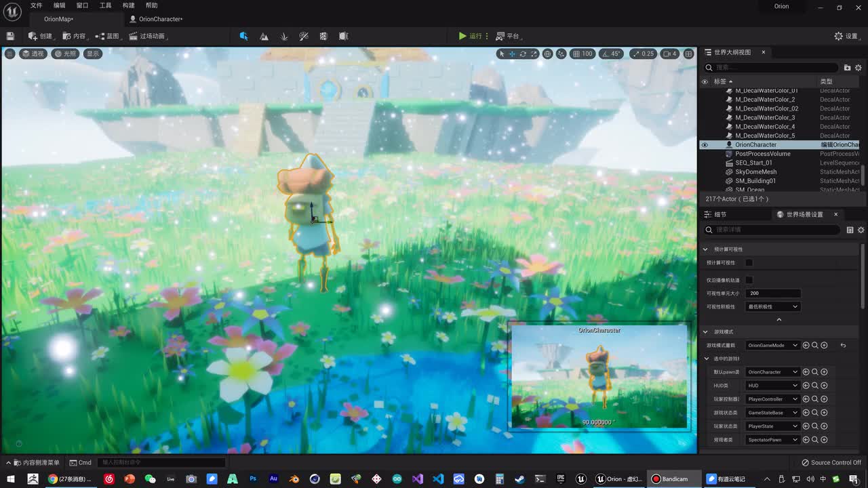Open the 过场动画 cinematics dropdown
The width and height of the screenshot is (868, 488).
pyautogui.click(x=149, y=36)
